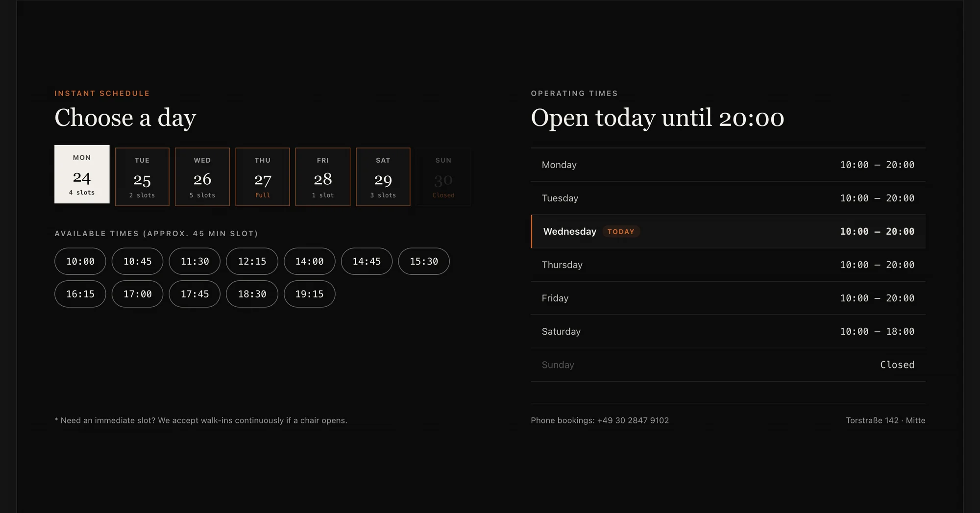
Task: Click the Tuesday operating hours row
Action: click(728, 198)
